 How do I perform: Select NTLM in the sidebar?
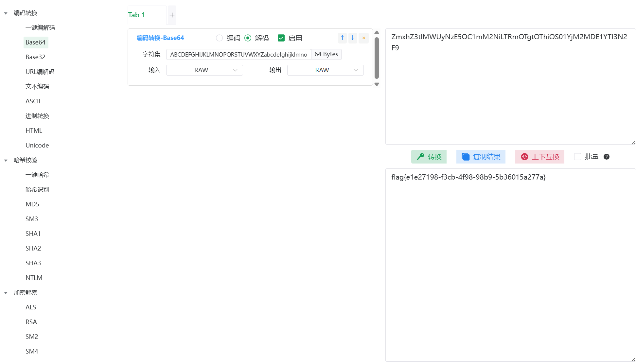point(34,278)
